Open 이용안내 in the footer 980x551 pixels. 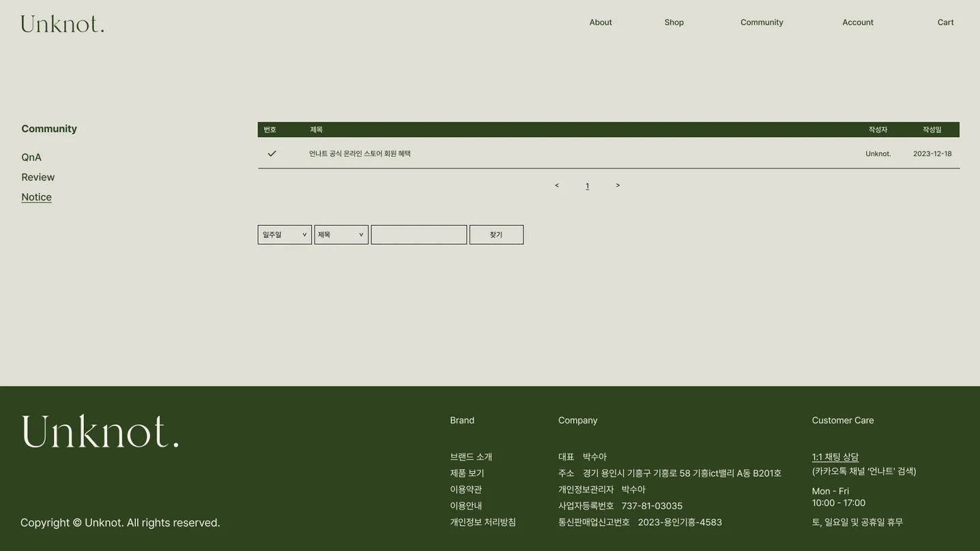coord(466,506)
